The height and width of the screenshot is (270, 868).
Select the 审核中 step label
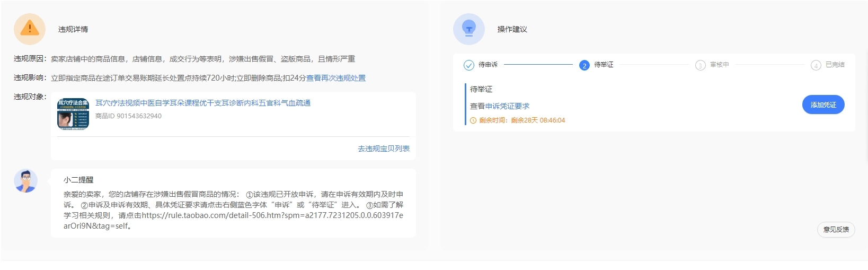(x=720, y=65)
